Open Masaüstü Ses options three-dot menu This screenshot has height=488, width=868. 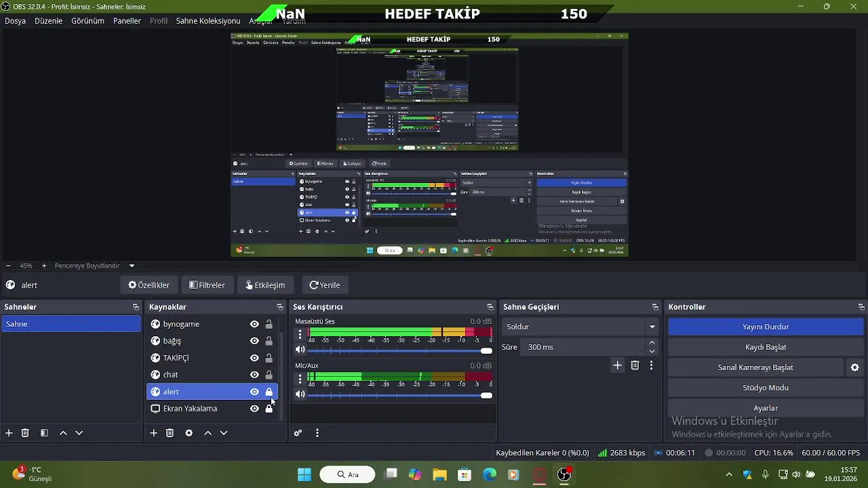(x=300, y=334)
